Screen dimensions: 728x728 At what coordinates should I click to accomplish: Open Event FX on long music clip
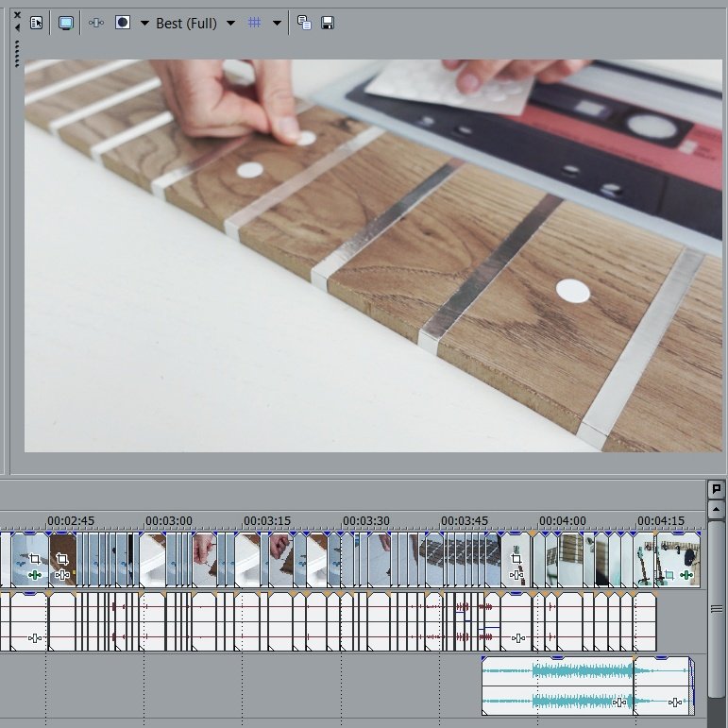619,702
